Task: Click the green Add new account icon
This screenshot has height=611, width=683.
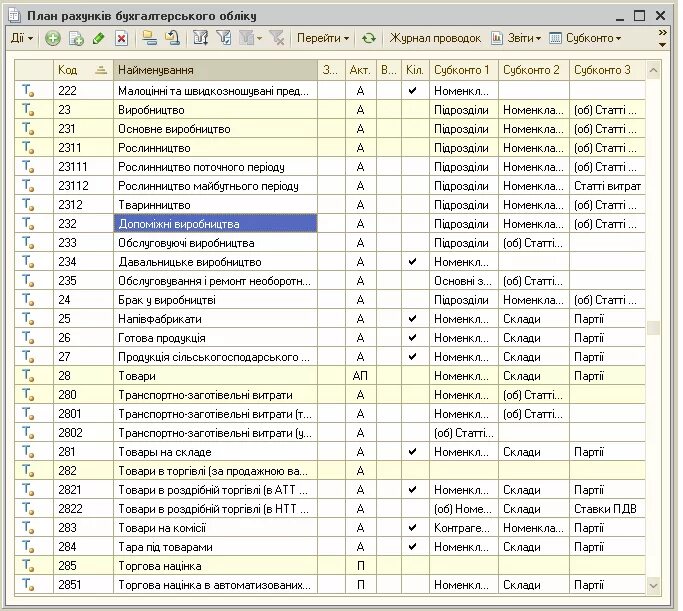Action: [x=53, y=38]
